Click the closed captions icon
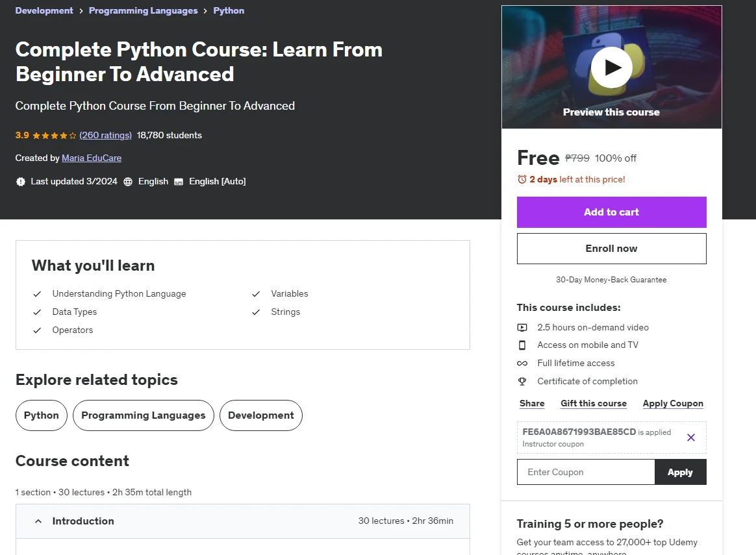The height and width of the screenshot is (555, 756). point(179,182)
